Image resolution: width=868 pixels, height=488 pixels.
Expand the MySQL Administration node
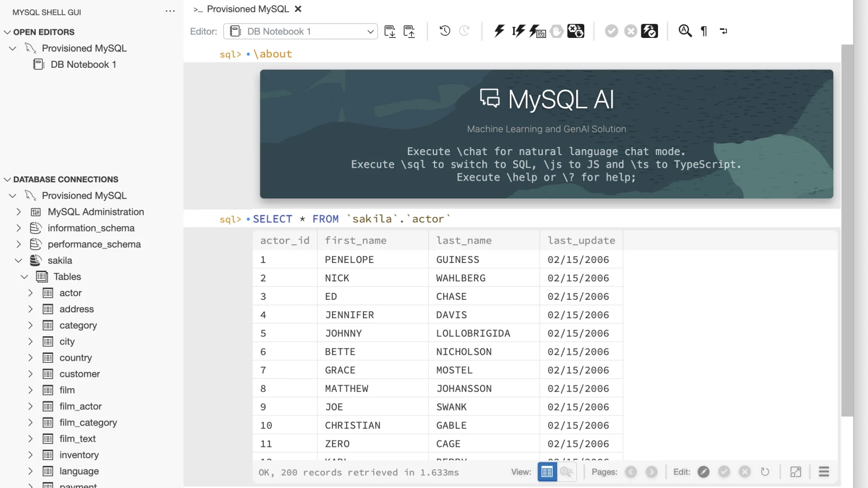click(x=19, y=212)
